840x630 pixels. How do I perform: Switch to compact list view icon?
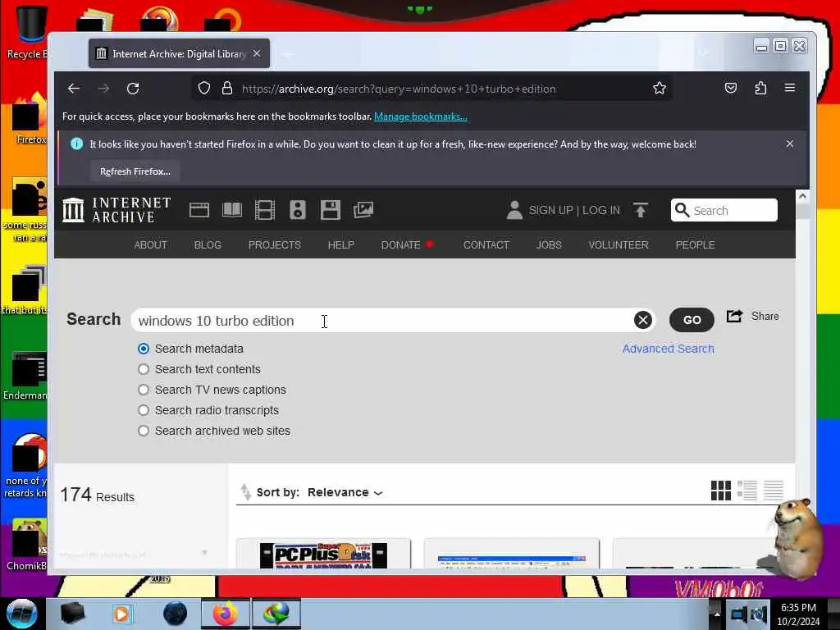(x=773, y=491)
